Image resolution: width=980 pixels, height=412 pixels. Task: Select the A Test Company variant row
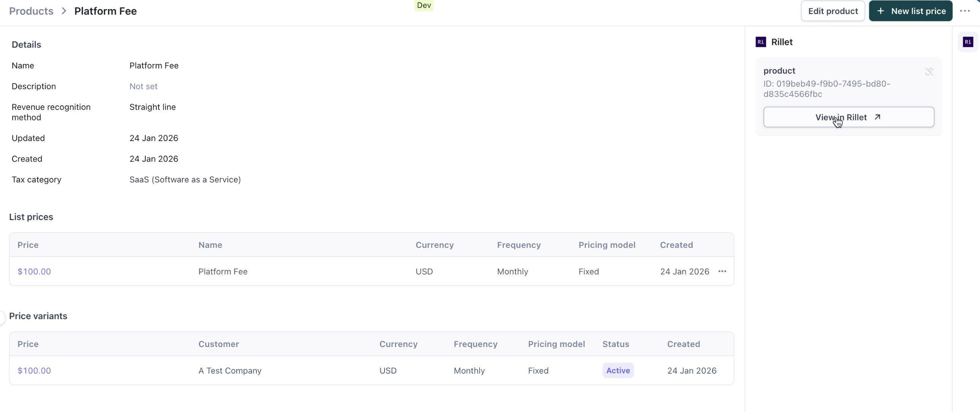pos(230,371)
